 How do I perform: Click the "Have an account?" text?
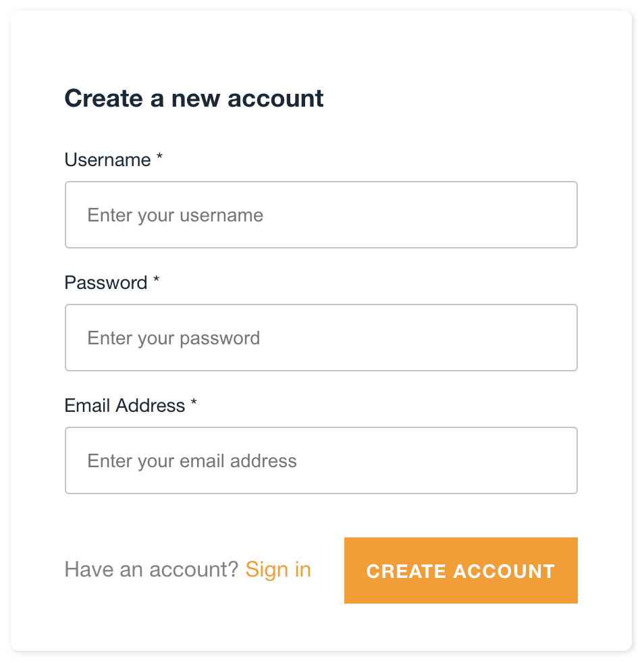tap(151, 570)
